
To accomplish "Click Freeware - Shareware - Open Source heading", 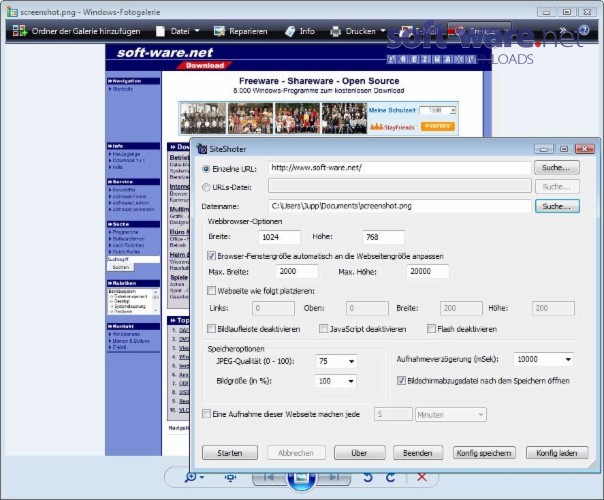I will (x=319, y=81).
